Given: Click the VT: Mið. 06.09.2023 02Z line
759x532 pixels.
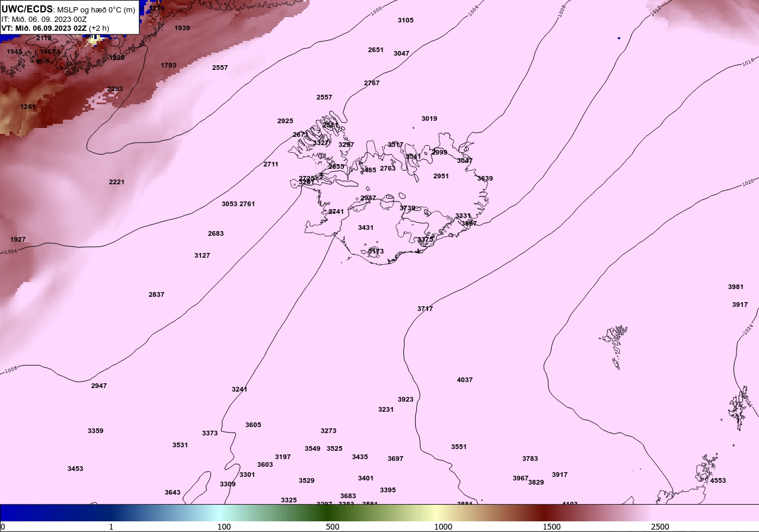Looking at the screenshot, I should pyautogui.click(x=55, y=28).
